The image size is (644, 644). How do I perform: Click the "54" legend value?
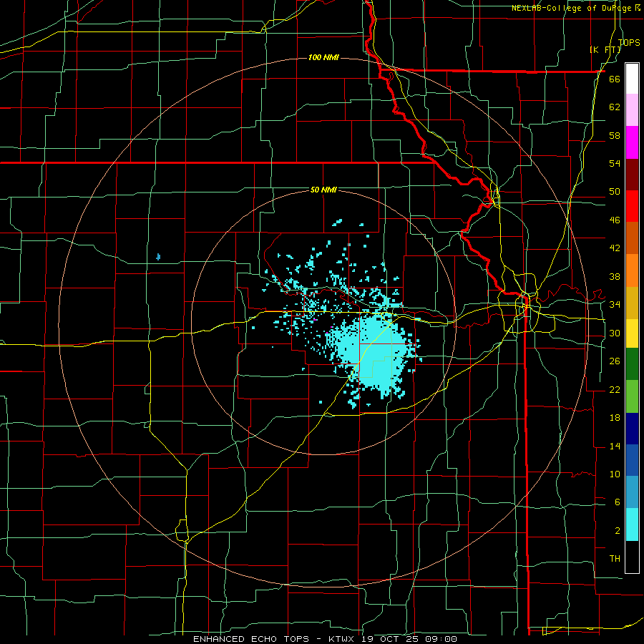(x=615, y=163)
